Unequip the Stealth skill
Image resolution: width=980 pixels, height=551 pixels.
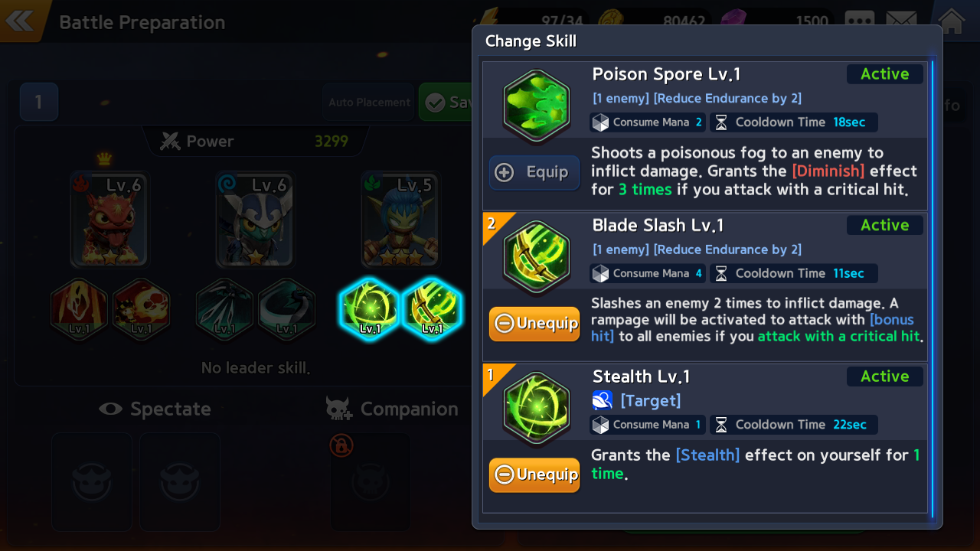534,474
